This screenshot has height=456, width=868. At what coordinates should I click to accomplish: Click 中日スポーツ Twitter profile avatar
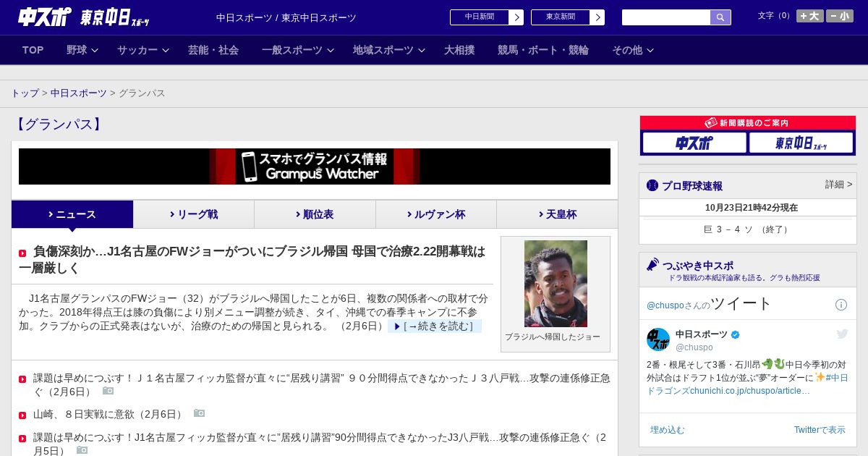(x=658, y=339)
